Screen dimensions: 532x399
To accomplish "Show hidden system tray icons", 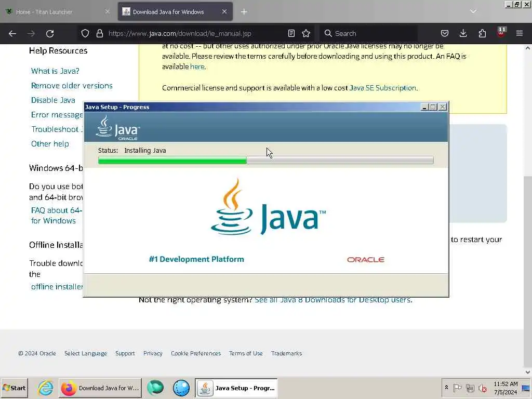I will click(x=446, y=387).
